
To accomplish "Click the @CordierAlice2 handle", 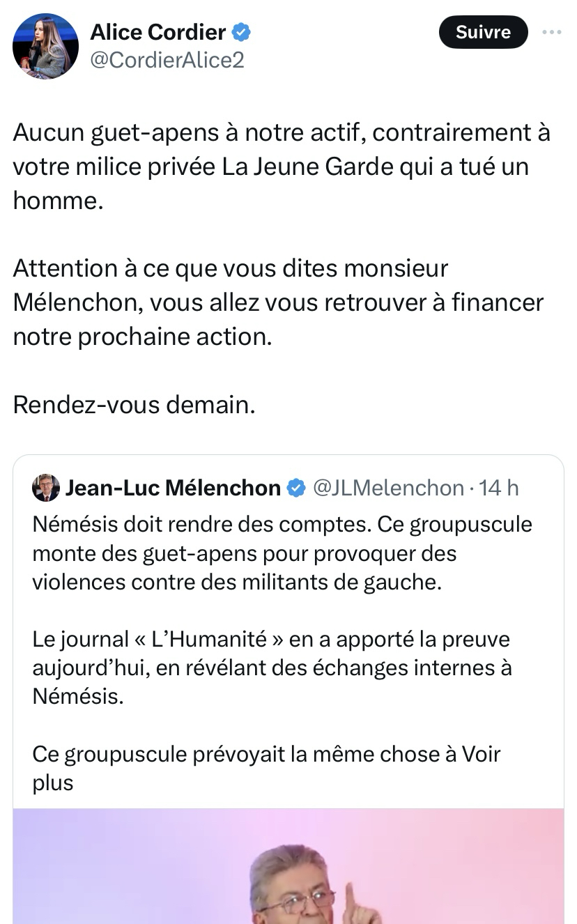I will pos(167,61).
